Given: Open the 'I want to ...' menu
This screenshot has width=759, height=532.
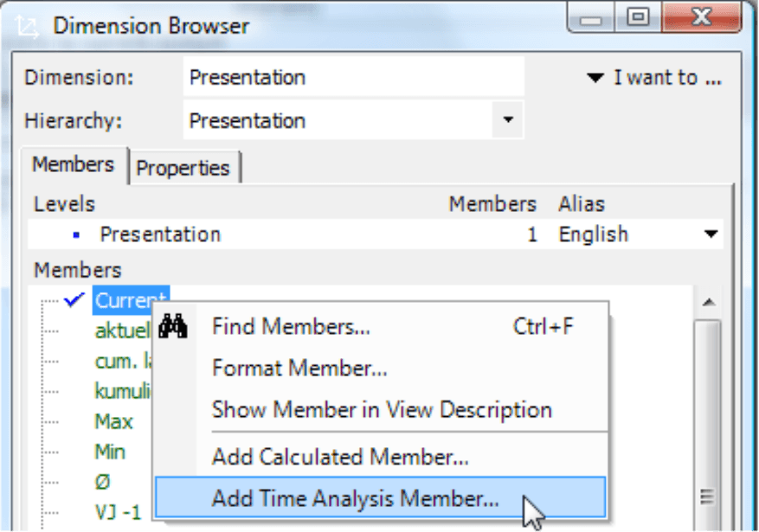Looking at the screenshot, I should [x=654, y=78].
